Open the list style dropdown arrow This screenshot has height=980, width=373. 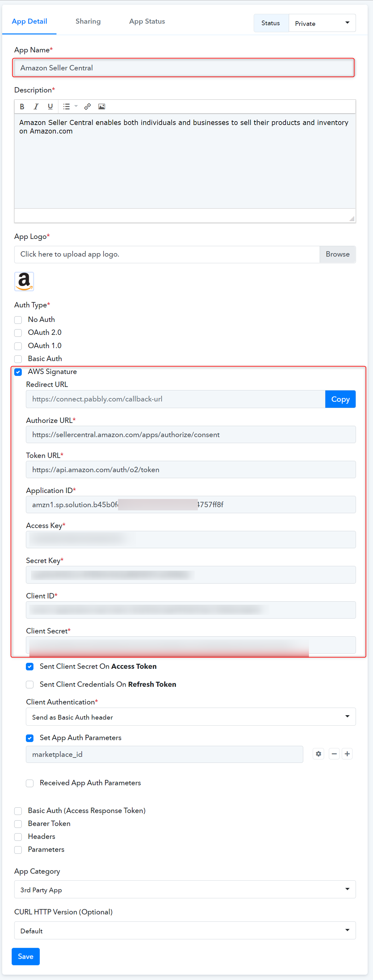pyautogui.click(x=76, y=107)
